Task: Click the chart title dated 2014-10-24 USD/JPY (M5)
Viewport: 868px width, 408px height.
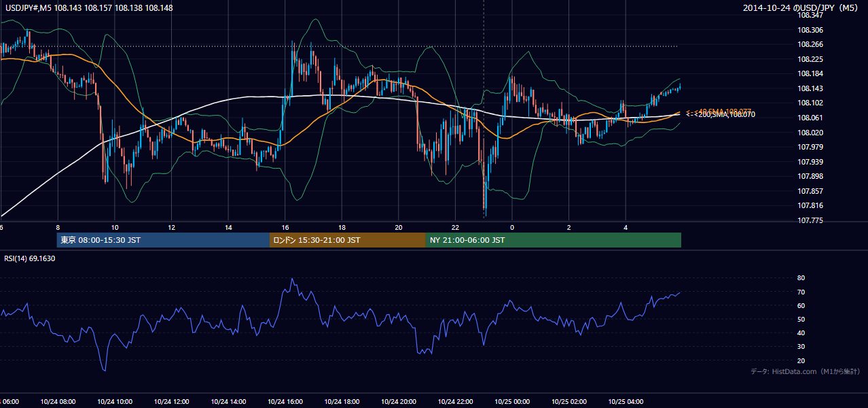Action: [x=801, y=8]
